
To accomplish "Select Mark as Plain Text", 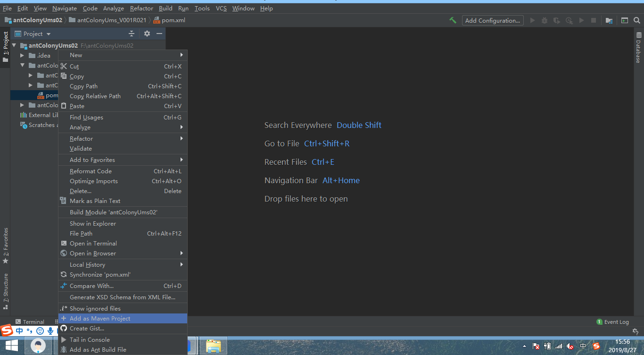I will click(x=123, y=201).
